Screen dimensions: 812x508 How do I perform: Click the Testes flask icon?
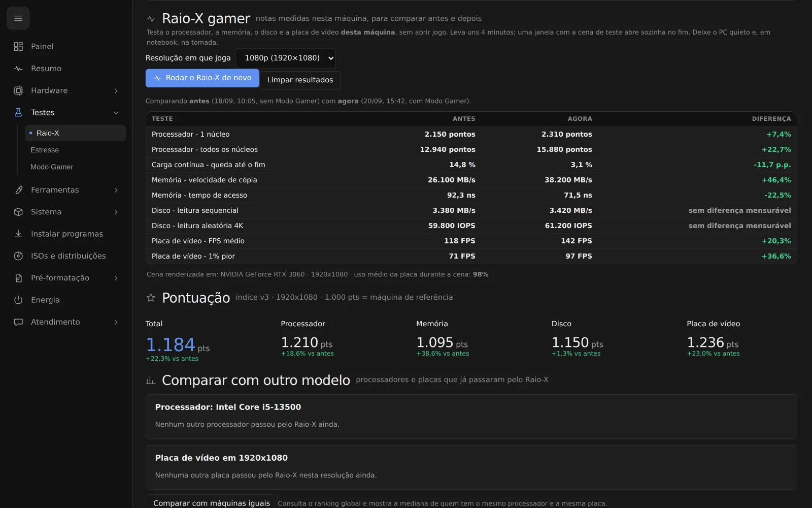pyautogui.click(x=18, y=113)
